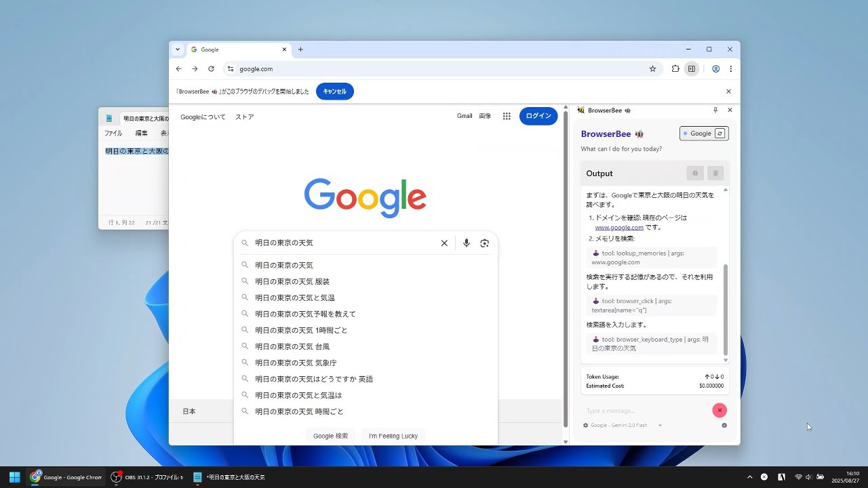Select suggestion 明日の東京の天気 時間ごと

tap(366, 411)
